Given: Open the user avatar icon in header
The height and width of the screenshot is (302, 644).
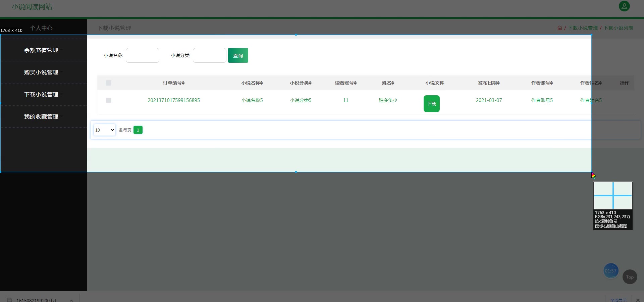Looking at the screenshot, I should (x=624, y=6).
